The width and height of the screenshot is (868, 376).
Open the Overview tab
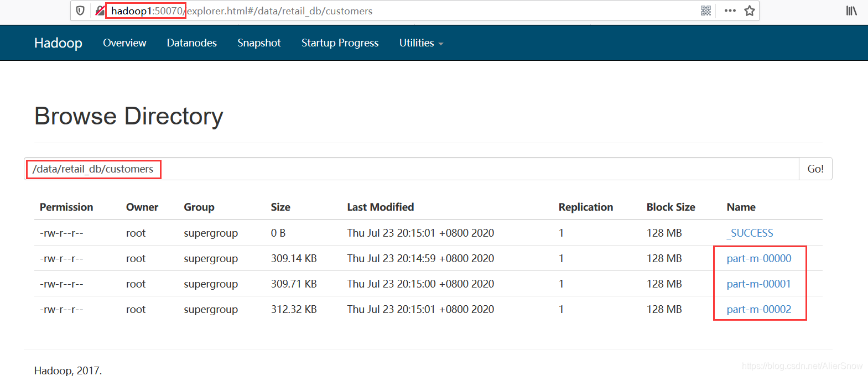point(124,43)
